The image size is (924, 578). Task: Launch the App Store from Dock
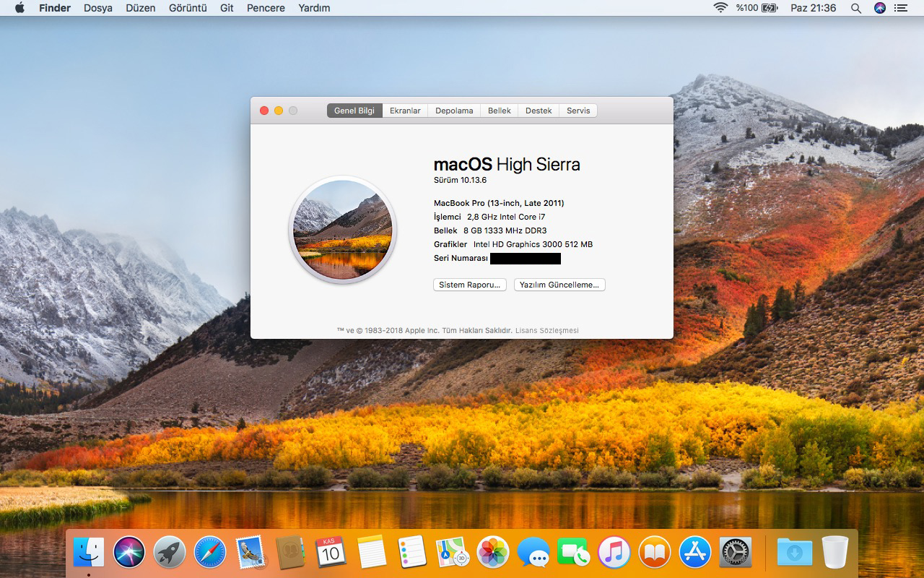coord(695,553)
